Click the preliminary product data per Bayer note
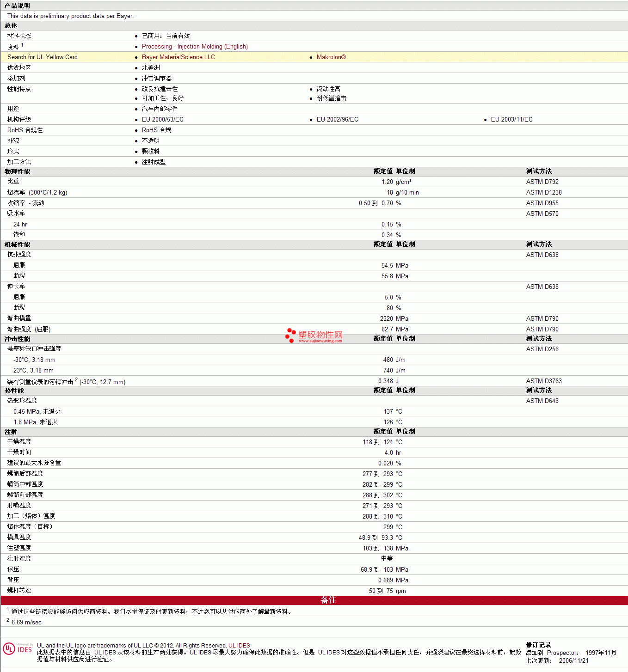 point(71,16)
